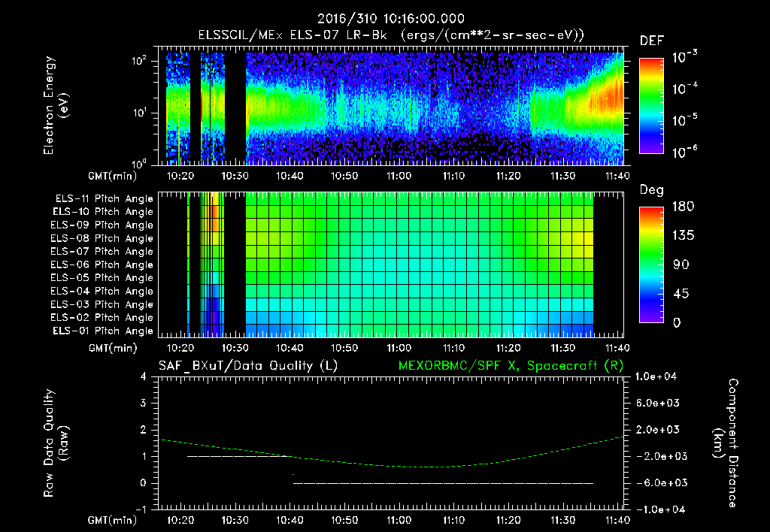Click the 10:30 tick under data quality plot

click(x=235, y=520)
